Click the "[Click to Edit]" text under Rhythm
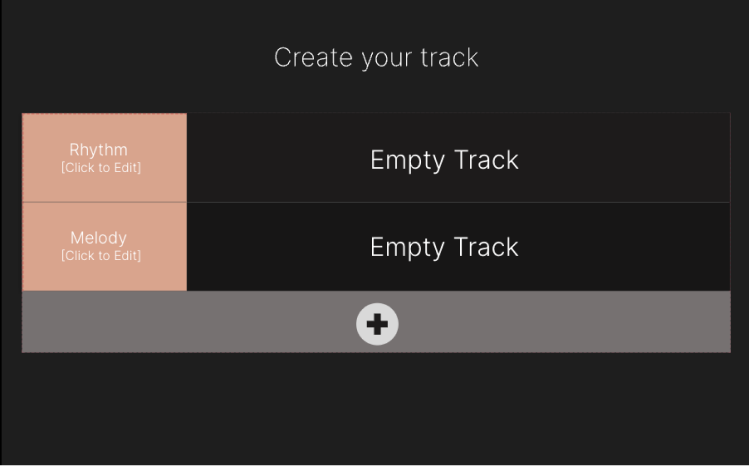The height and width of the screenshot is (466, 749). 101,168
